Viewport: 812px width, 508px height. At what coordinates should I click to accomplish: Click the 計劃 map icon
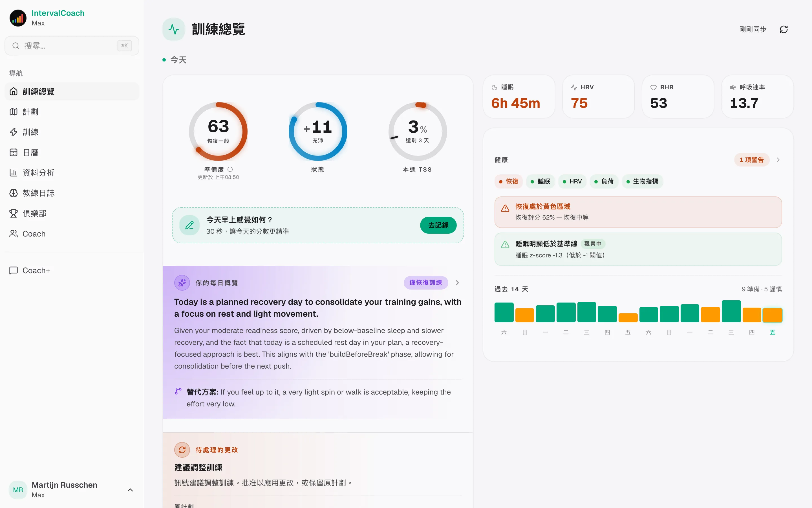14,112
